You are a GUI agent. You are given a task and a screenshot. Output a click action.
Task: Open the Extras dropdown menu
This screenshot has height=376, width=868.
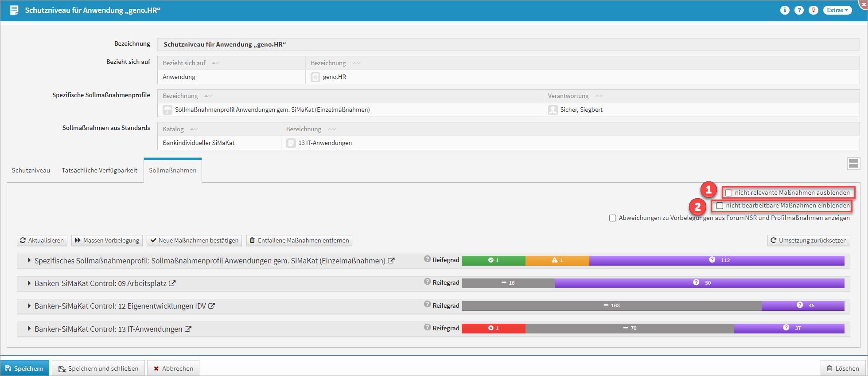(x=837, y=10)
